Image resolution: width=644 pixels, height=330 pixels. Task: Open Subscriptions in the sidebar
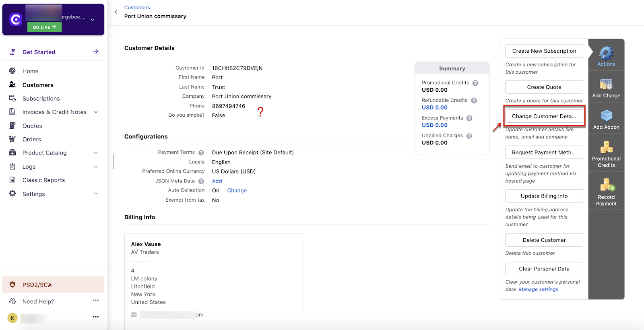pos(41,99)
